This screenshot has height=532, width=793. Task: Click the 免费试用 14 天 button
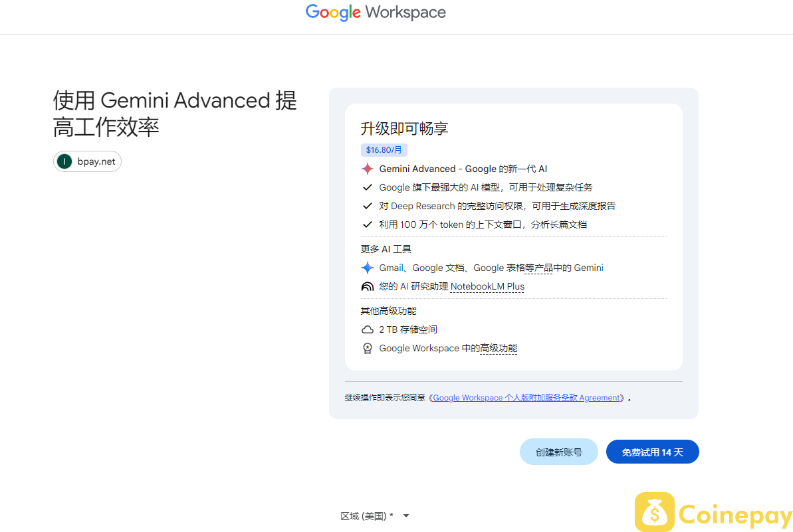coord(652,452)
